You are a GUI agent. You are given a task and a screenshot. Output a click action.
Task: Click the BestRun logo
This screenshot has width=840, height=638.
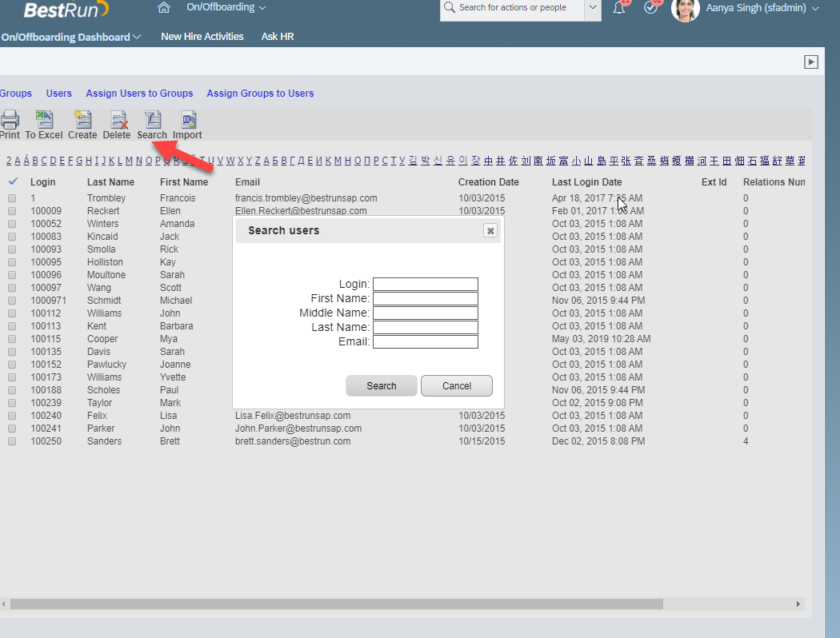tap(66, 9)
